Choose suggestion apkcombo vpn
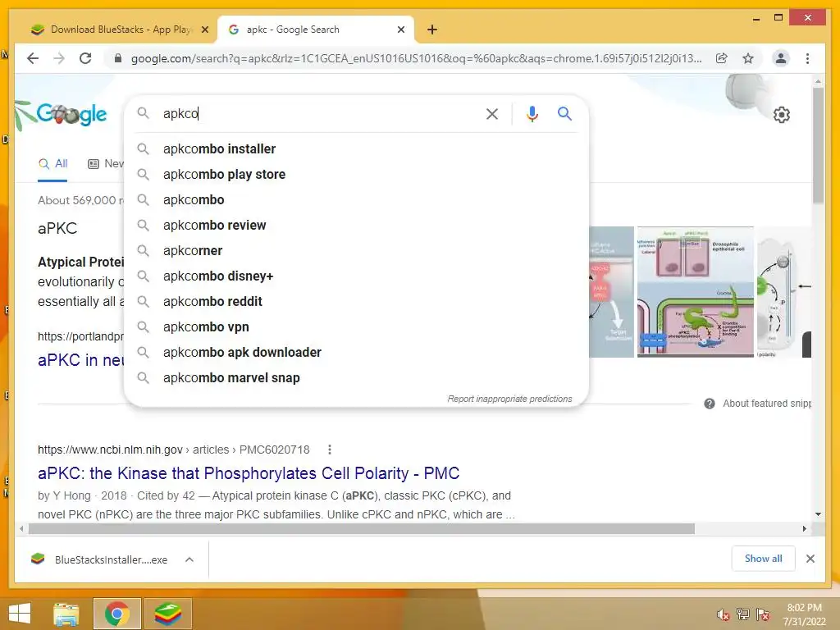840x630 pixels. coord(356,326)
